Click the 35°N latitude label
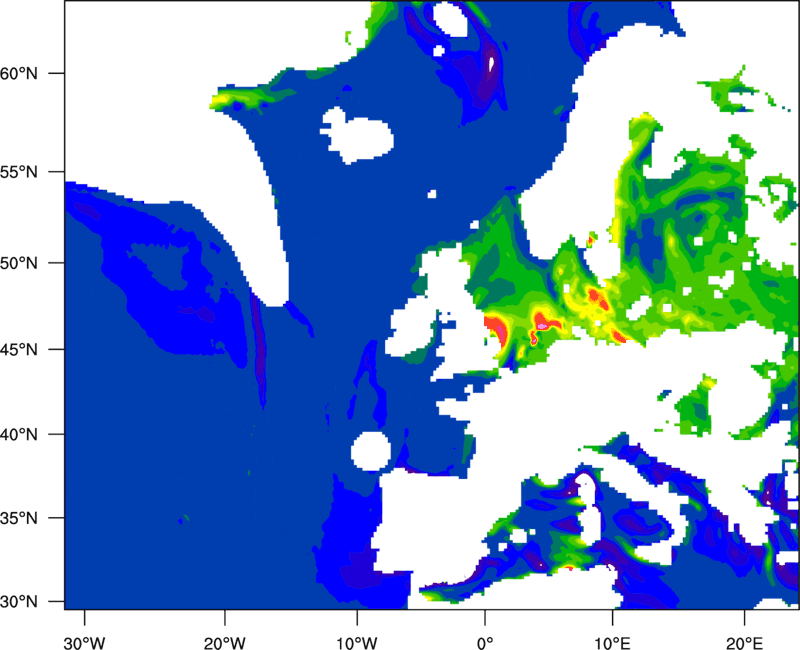Viewport: 800px width, 650px height. [x=19, y=518]
